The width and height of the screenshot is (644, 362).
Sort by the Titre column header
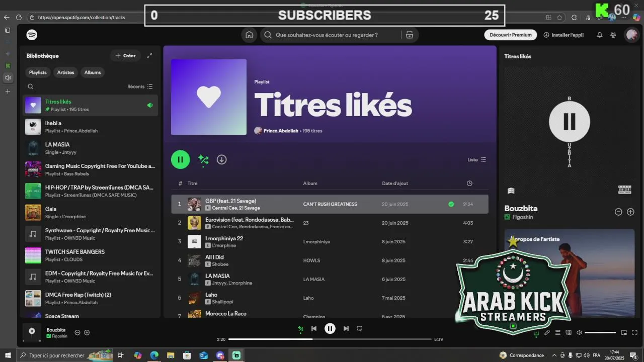pos(193,184)
